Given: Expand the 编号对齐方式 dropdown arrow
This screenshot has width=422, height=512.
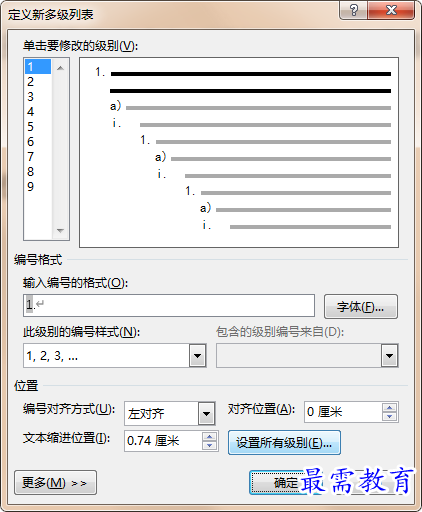Looking at the screenshot, I should pos(206,413).
